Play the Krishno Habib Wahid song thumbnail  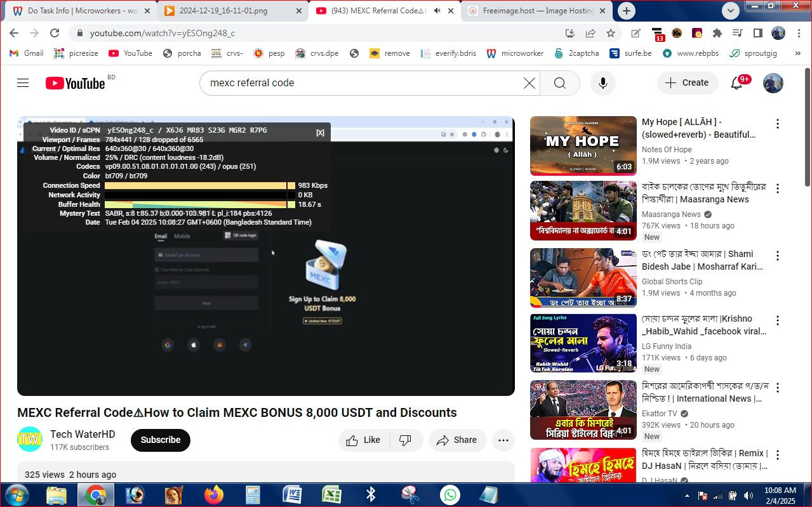583,343
